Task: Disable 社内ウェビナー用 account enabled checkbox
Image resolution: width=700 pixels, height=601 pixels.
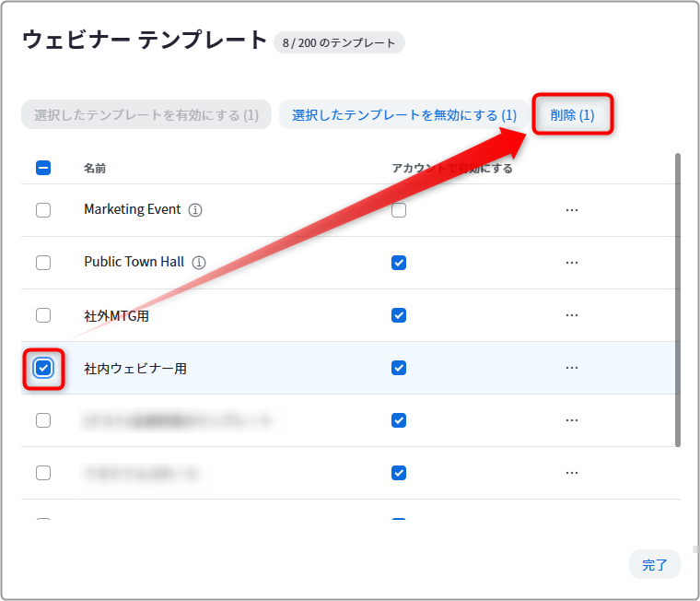Action: [399, 368]
